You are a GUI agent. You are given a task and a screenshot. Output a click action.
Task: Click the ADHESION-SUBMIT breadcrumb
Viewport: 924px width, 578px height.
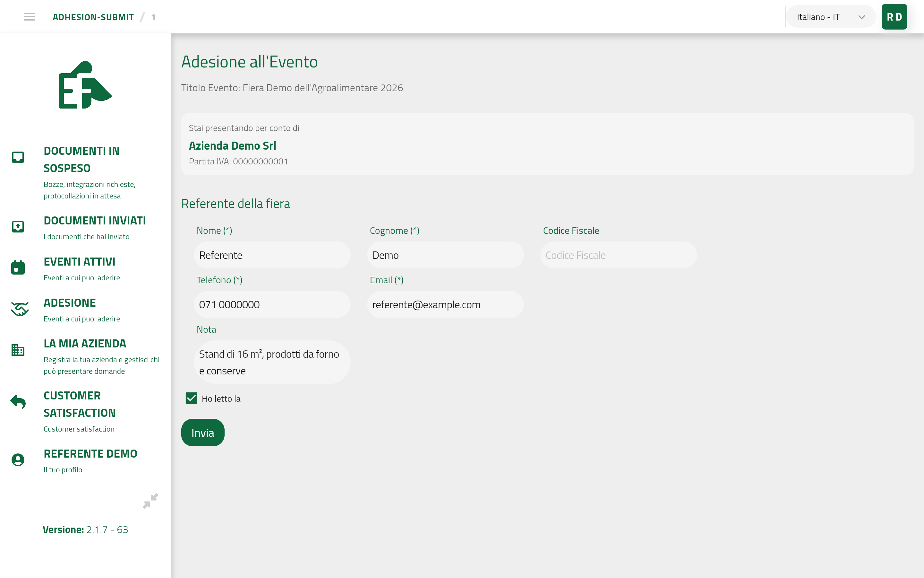click(93, 17)
